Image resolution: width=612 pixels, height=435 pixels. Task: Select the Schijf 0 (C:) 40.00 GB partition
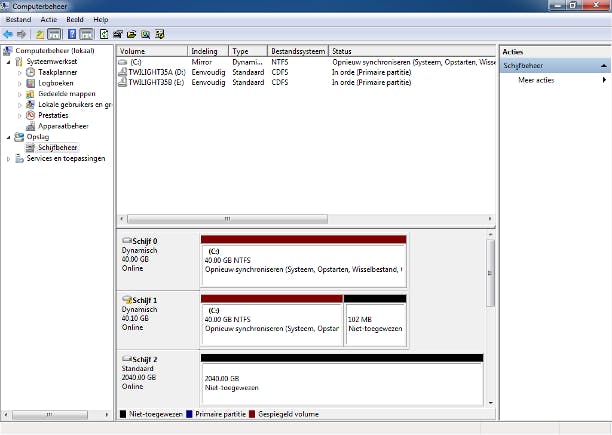(303, 261)
